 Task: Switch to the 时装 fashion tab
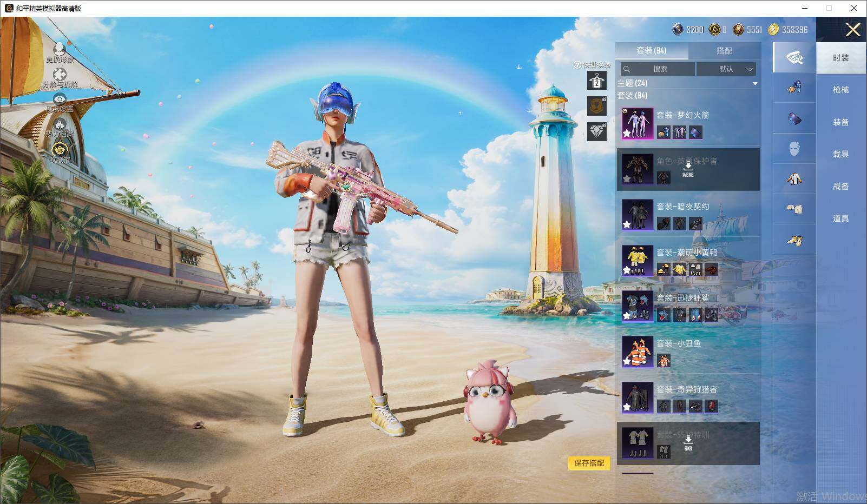(x=841, y=58)
